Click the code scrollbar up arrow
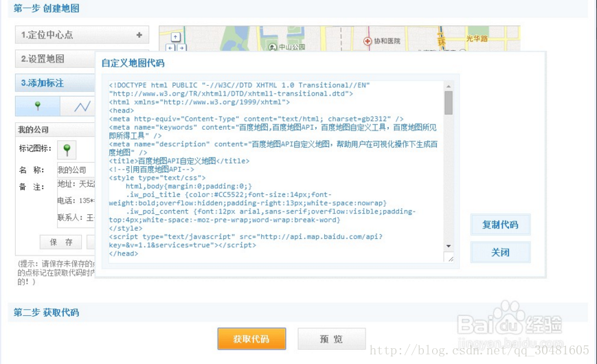The height and width of the screenshot is (364, 597). (x=449, y=86)
